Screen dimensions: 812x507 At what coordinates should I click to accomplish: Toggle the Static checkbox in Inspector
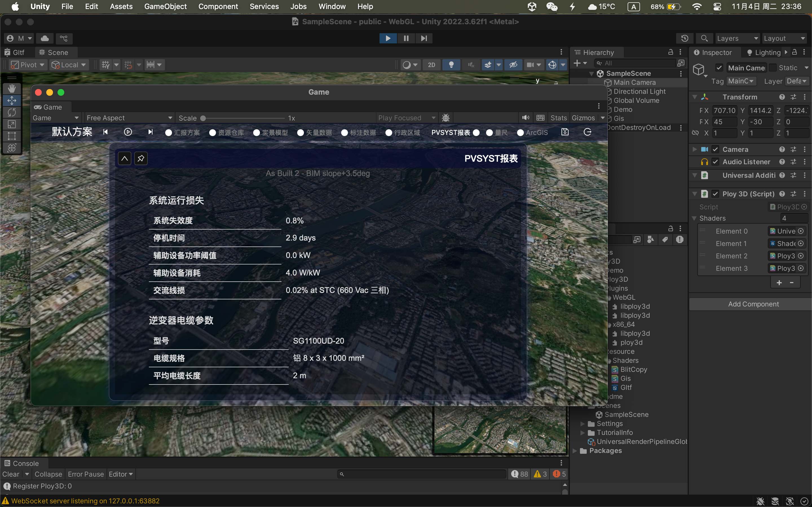[773, 68]
